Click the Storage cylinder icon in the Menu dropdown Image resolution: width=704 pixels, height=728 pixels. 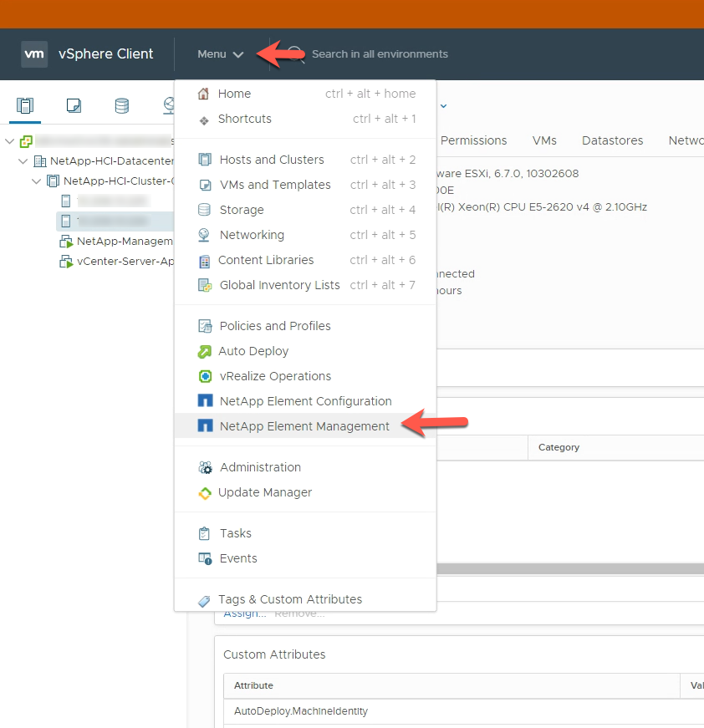(x=204, y=210)
